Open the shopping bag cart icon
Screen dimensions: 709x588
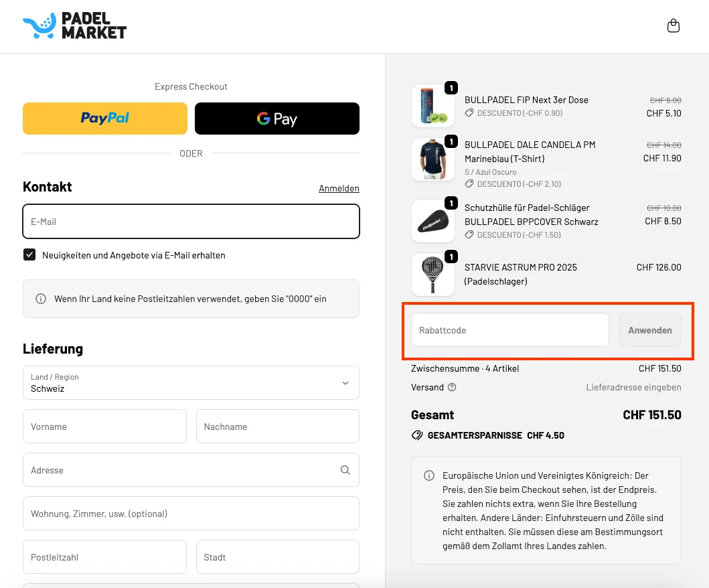coord(674,26)
